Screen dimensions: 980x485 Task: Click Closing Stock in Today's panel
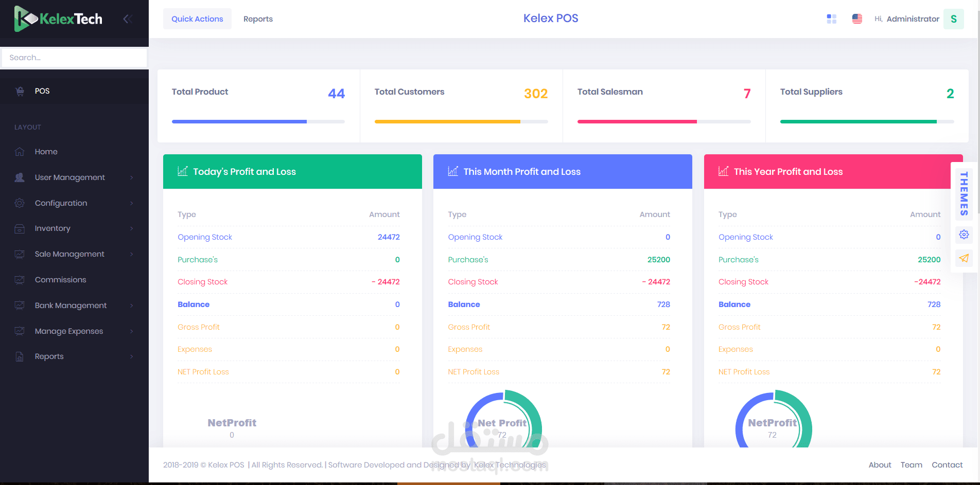pyautogui.click(x=202, y=282)
